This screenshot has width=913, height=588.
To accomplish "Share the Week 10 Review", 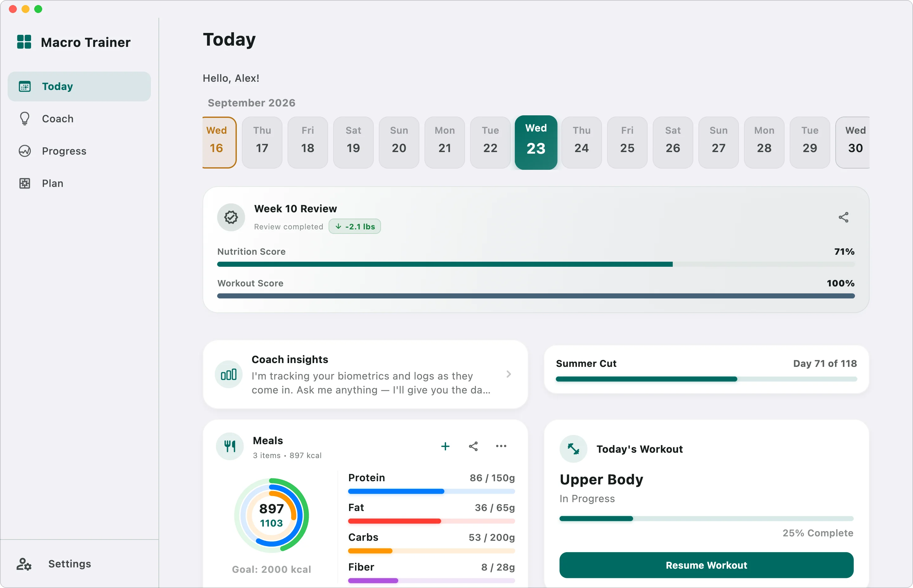I will point(844,218).
